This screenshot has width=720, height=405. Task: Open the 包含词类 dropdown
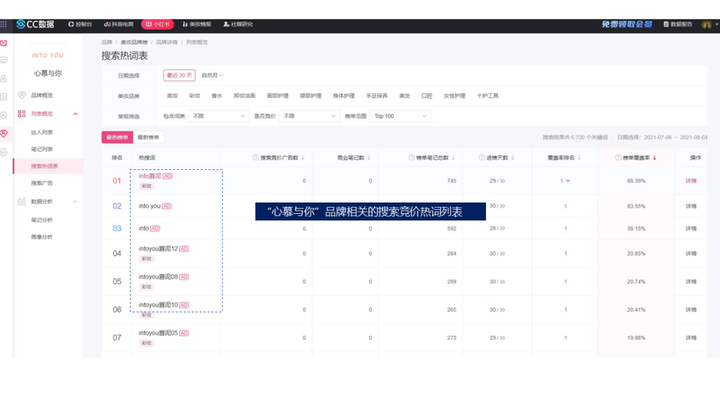tap(219, 116)
